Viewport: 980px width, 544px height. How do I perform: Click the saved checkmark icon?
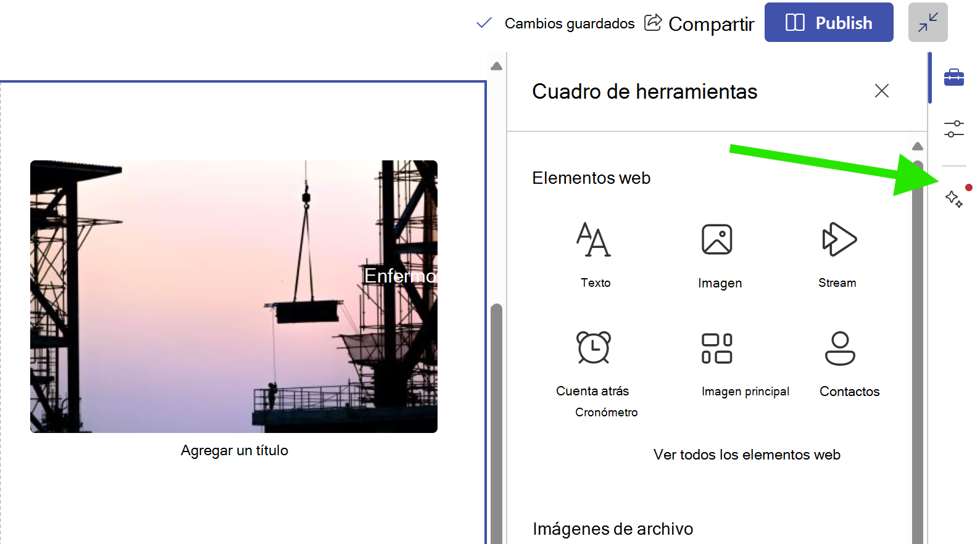point(484,23)
